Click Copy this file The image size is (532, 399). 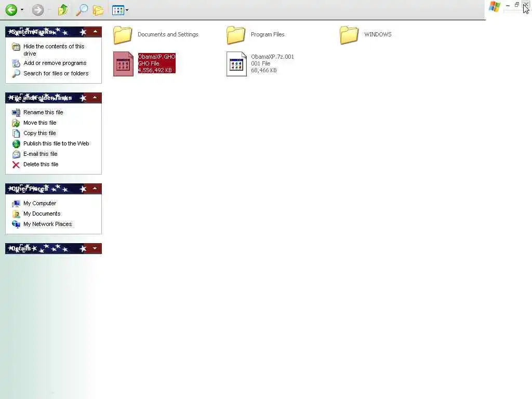tap(39, 133)
